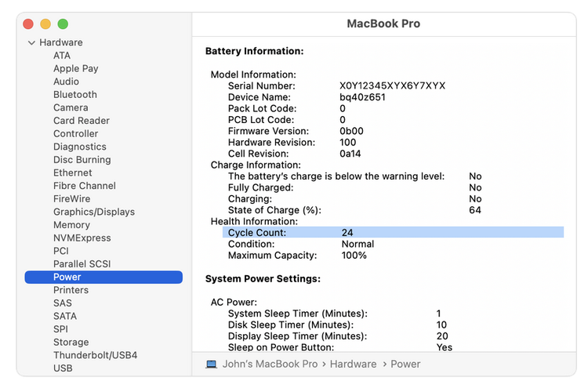Screen dimensions: 588x392
Task: Click Firmware Version value 0b00
Action: point(351,131)
